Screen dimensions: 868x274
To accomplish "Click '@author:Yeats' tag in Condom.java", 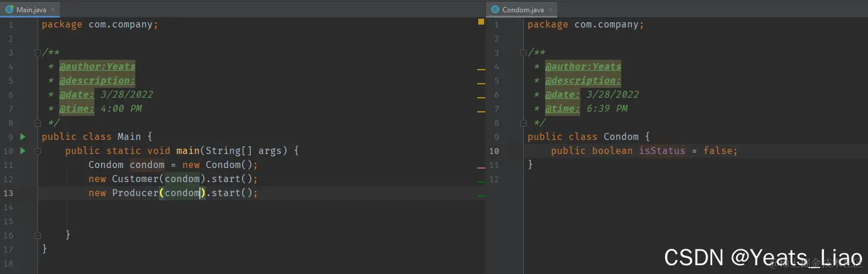I will click(x=583, y=66).
